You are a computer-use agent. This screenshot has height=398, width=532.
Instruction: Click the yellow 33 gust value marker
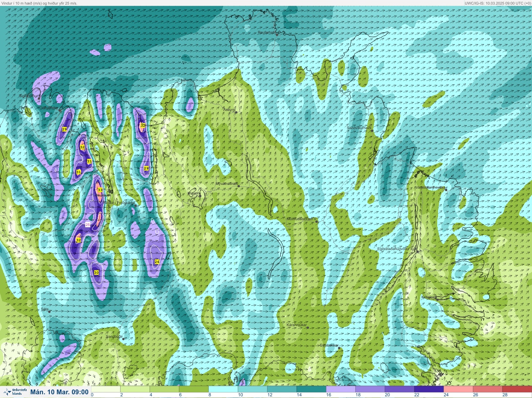(x=100, y=190)
